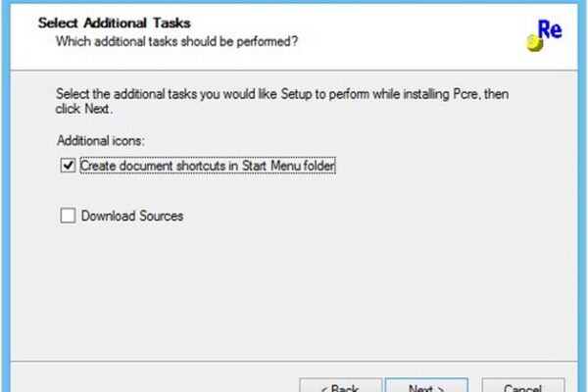Click the Download Sources label text
This screenshot has height=392, width=588.
click(x=132, y=216)
